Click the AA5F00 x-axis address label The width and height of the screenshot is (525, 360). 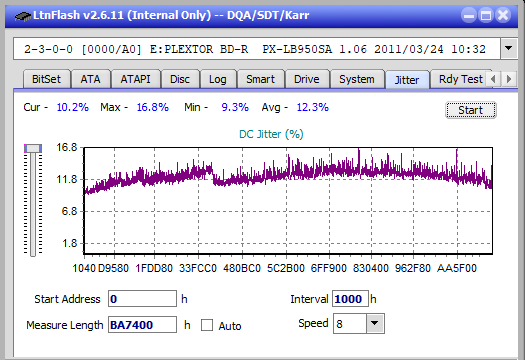coord(457,268)
